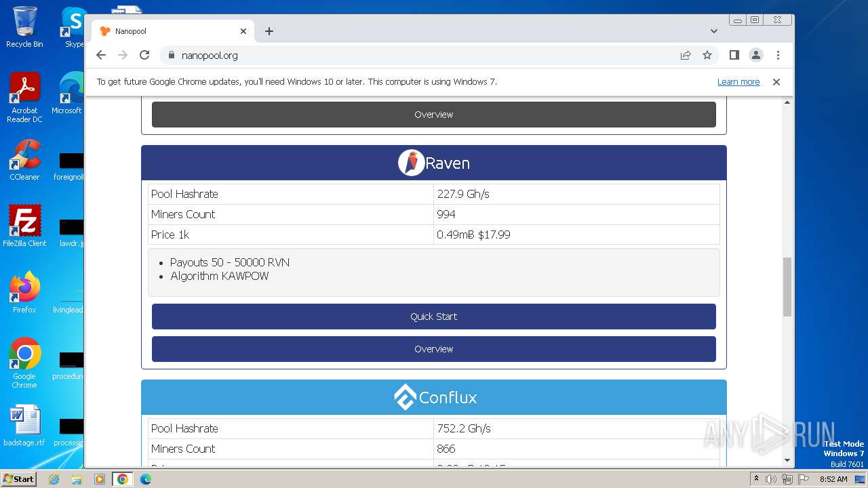Click the Payouts 50 - 50000 RVN text

230,262
